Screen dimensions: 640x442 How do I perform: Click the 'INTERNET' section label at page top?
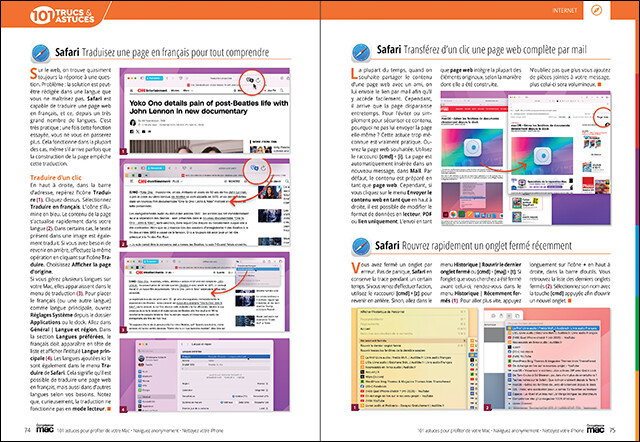click(x=564, y=11)
